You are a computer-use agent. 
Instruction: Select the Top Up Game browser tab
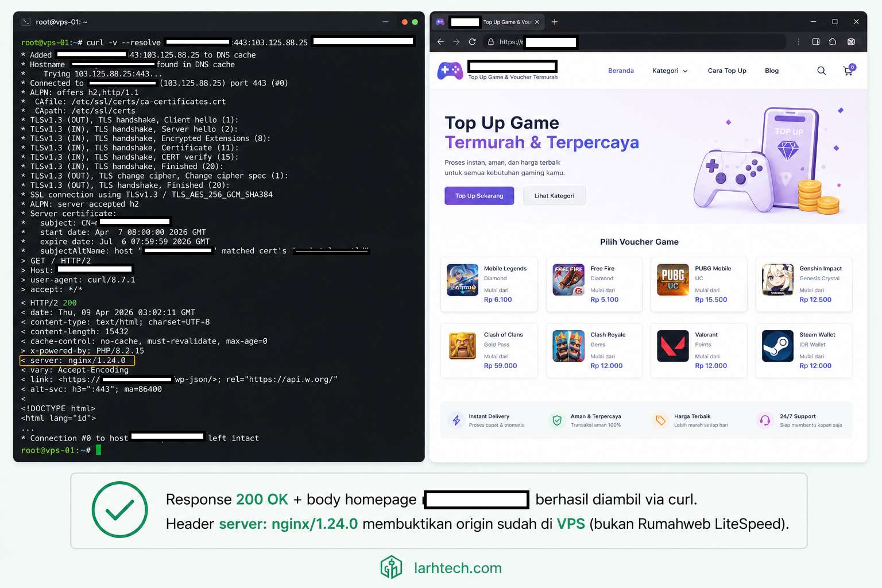pos(488,22)
